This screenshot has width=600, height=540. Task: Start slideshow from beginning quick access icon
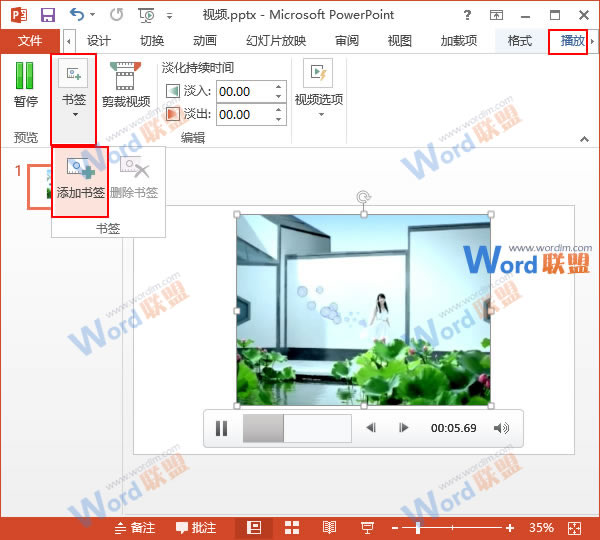[x=146, y=15]
